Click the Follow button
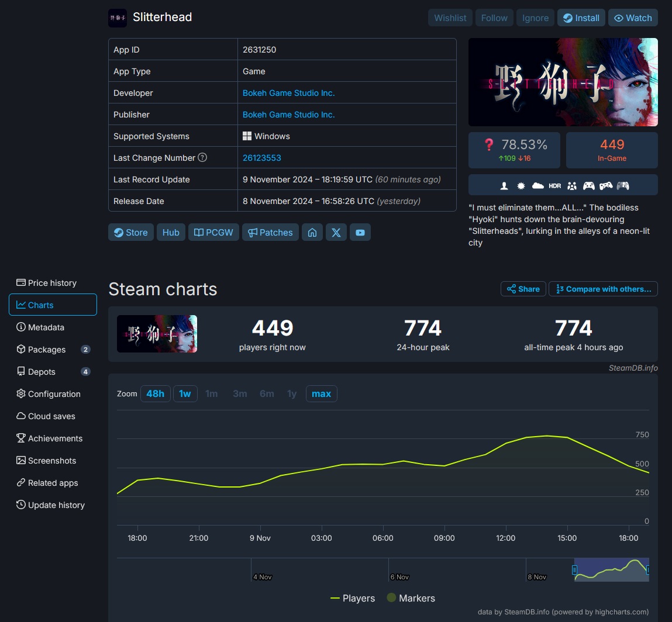 click(x=494, y=18)
